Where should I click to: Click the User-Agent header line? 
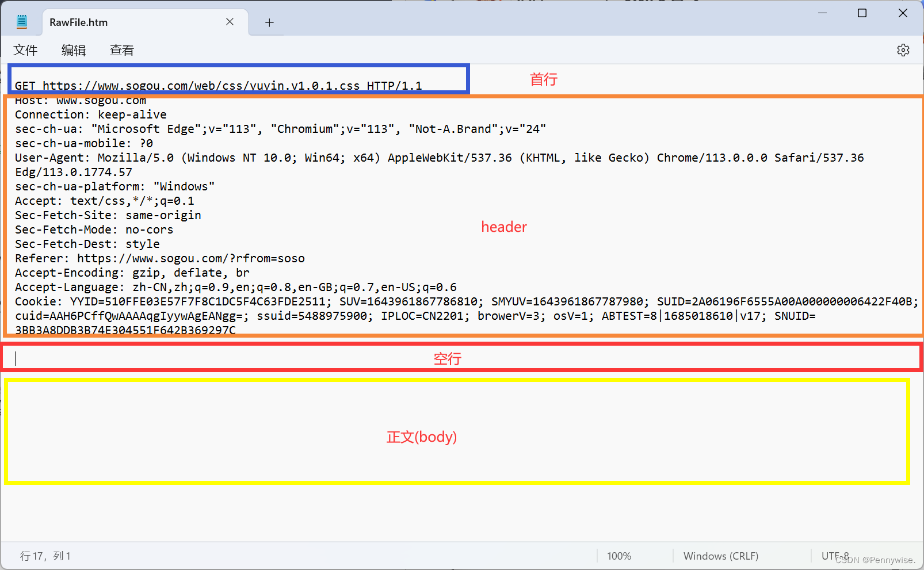pos(230,157)
